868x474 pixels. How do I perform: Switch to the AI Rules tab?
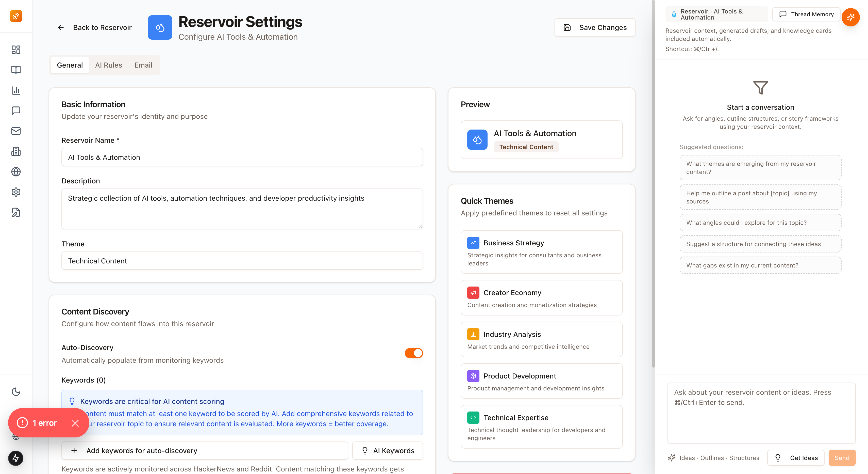(x=109, y=65)
